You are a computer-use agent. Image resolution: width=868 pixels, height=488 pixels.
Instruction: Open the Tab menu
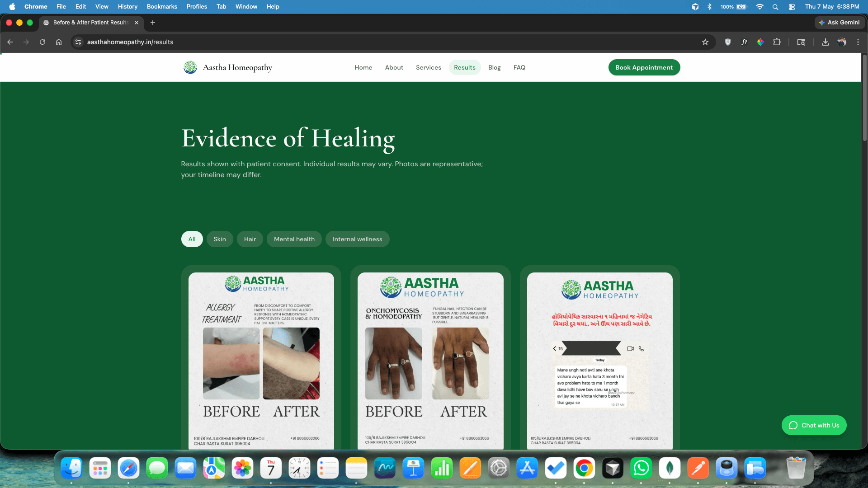tap(221, 6)
